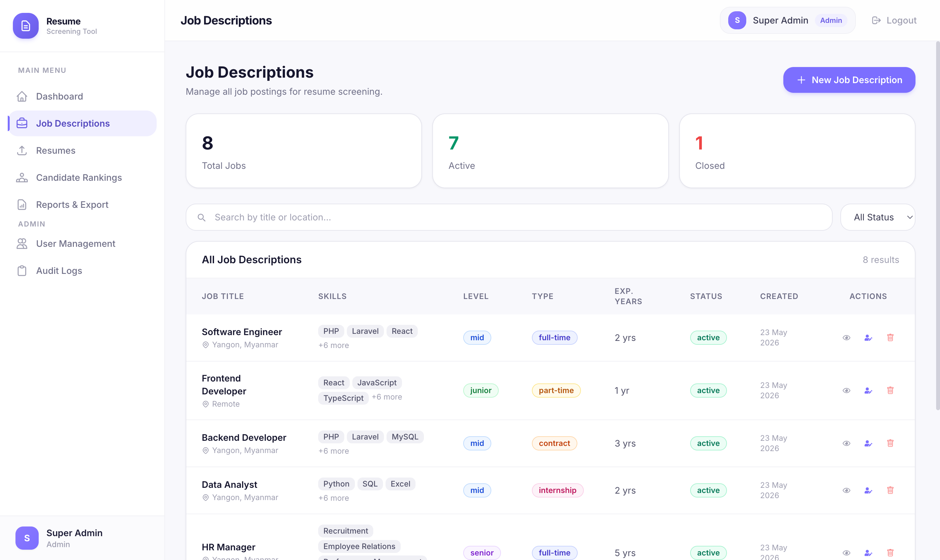Click New Job Description button

(849, 80)
